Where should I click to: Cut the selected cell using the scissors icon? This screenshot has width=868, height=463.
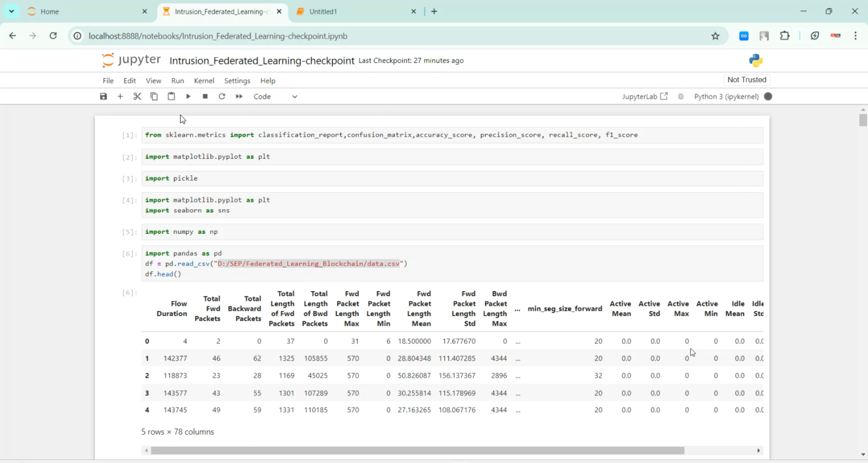137,97
